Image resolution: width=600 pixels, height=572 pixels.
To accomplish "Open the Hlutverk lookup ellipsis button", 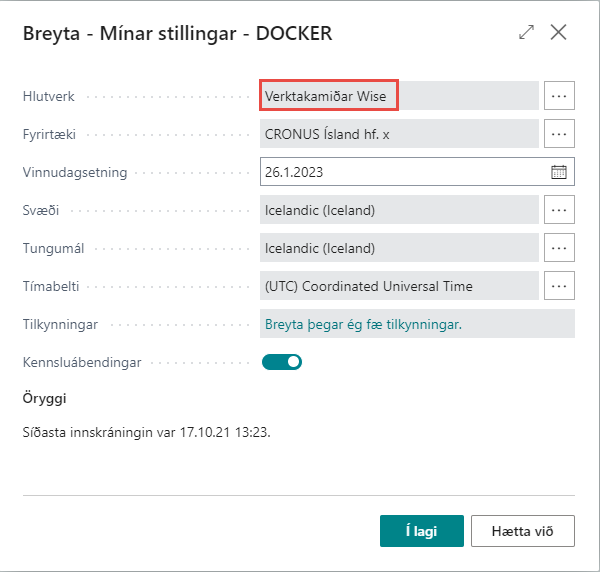I will pyautogui.click(x=559, y=96).
